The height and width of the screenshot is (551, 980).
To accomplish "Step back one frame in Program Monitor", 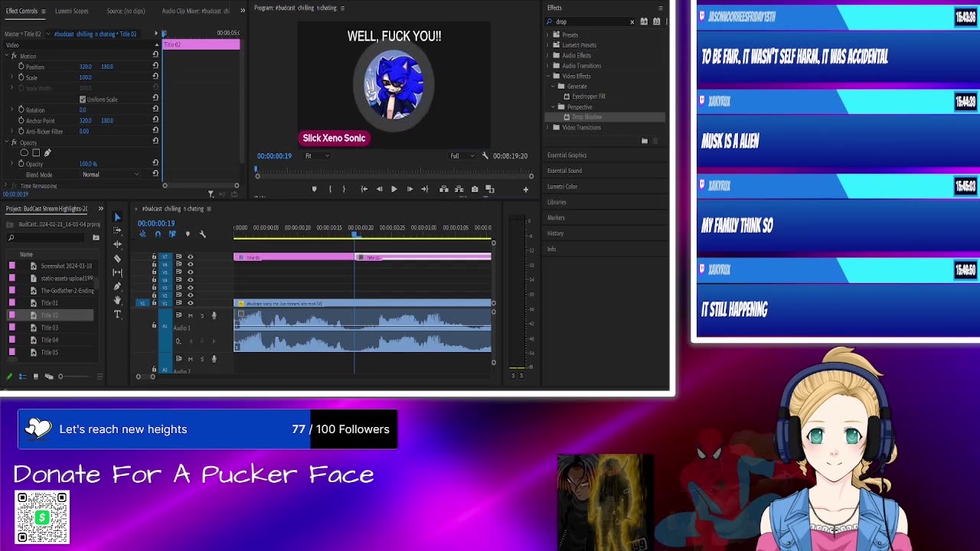I will coord(379,189).
